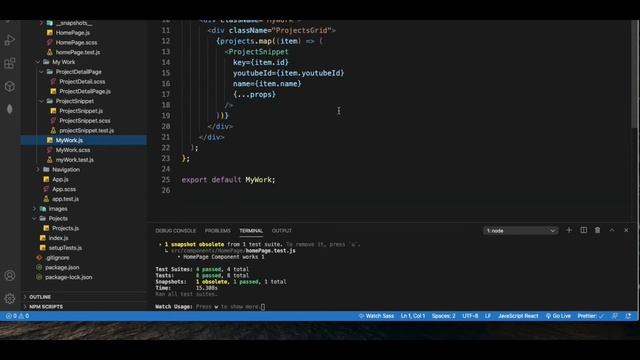Switch to the DEBUG CONSOLE tab
Viewport: 640px width, 360px height.
pyautogui.click(x=176, y=231)
